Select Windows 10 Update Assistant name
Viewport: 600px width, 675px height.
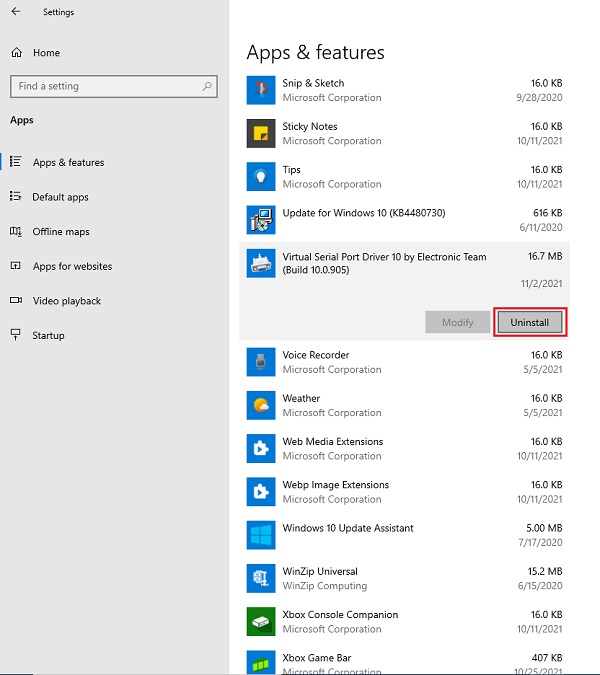348,528
